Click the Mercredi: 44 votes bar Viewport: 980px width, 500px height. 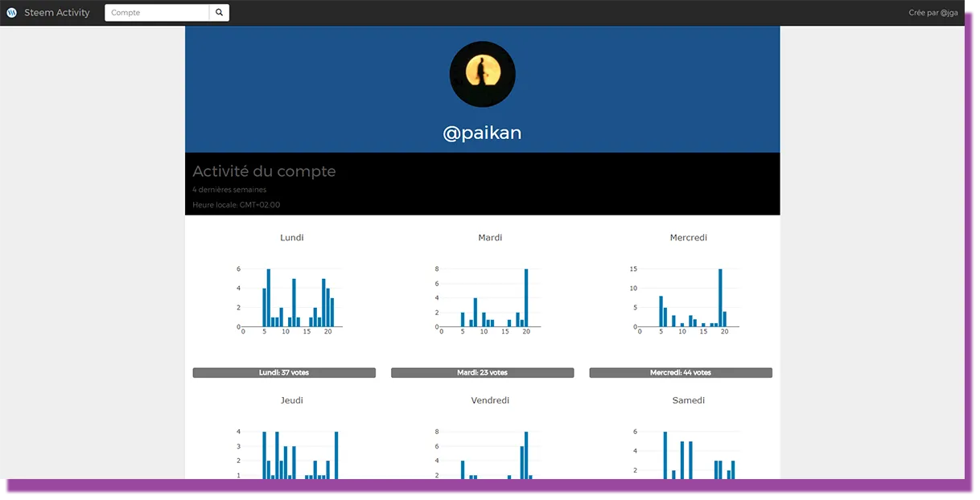681,373
